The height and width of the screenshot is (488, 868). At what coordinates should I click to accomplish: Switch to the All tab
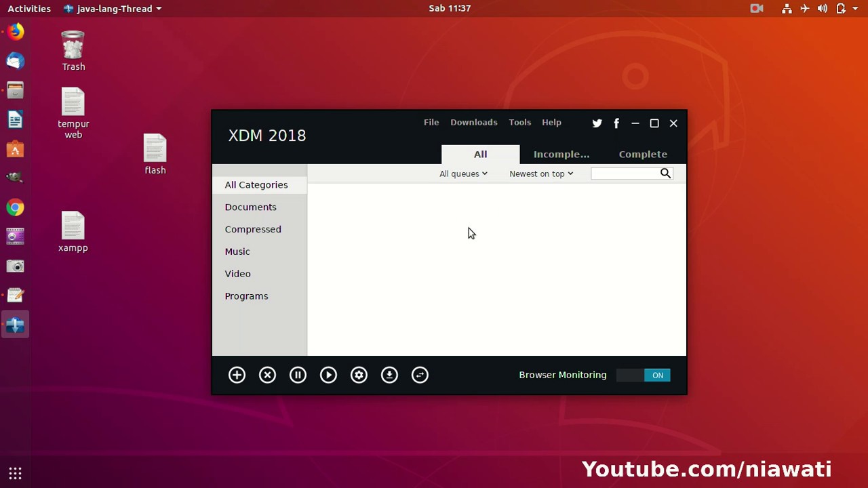pyautogui.click(x=480, y=154)
